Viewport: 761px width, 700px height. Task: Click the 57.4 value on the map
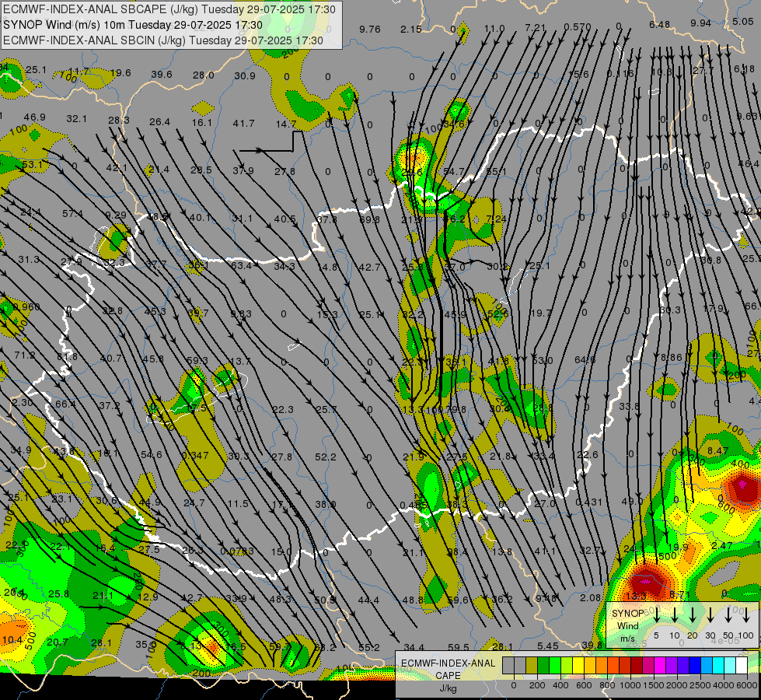coord(72,213)
